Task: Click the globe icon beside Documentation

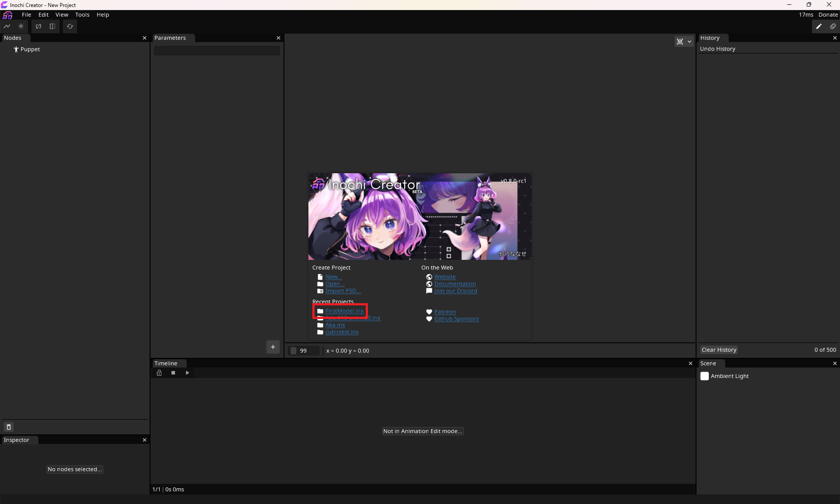Action: click(429, 284)
